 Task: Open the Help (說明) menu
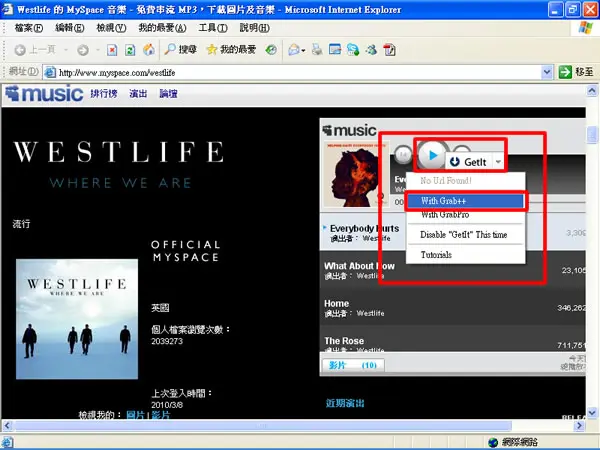[254, 28]
